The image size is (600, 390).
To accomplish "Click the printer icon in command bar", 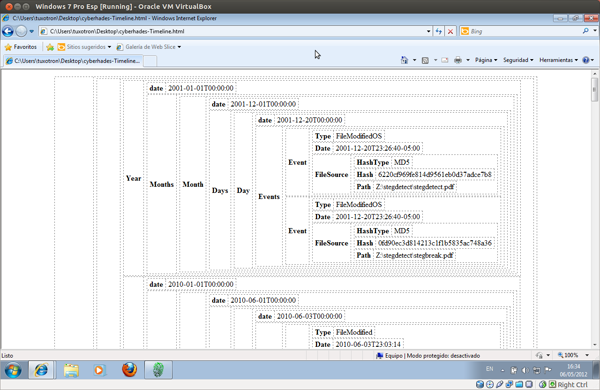I will click(x=458, y=60).
